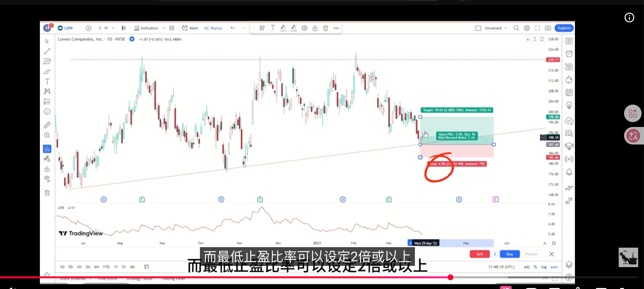The width and height of the screenshot is (644, 289).
Task: Open symbol quick search magnifier
Action: [x=516, y=28]
